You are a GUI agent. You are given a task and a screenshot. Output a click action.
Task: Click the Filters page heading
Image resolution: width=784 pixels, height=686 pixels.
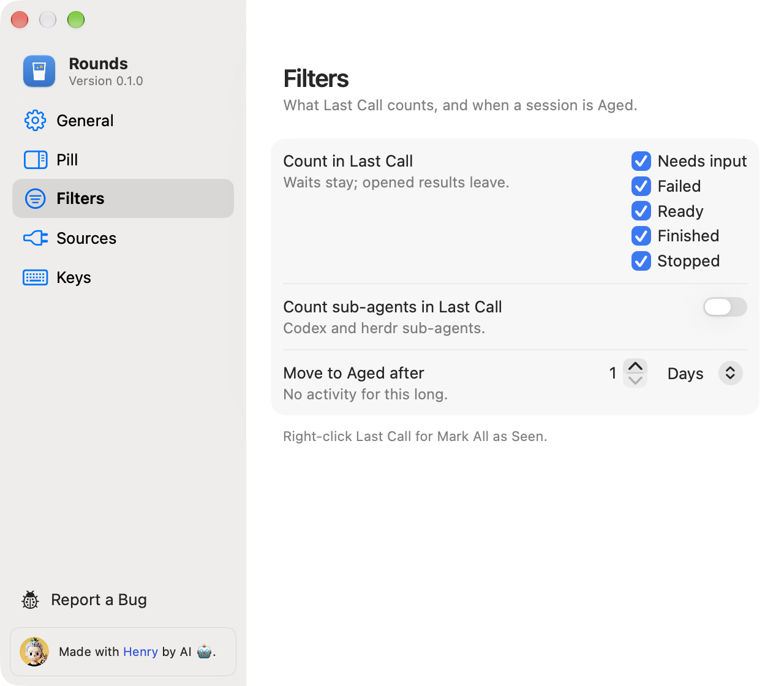(x=316, y=79)
